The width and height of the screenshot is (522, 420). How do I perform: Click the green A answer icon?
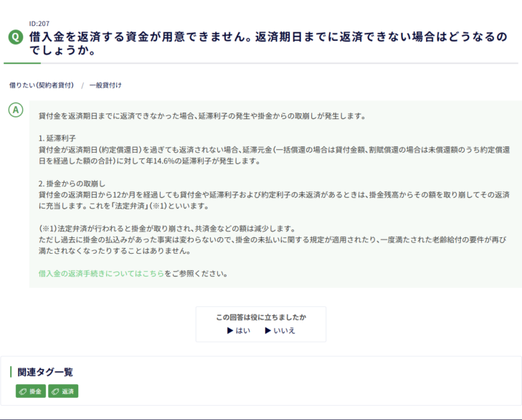[x=16, y=110]
